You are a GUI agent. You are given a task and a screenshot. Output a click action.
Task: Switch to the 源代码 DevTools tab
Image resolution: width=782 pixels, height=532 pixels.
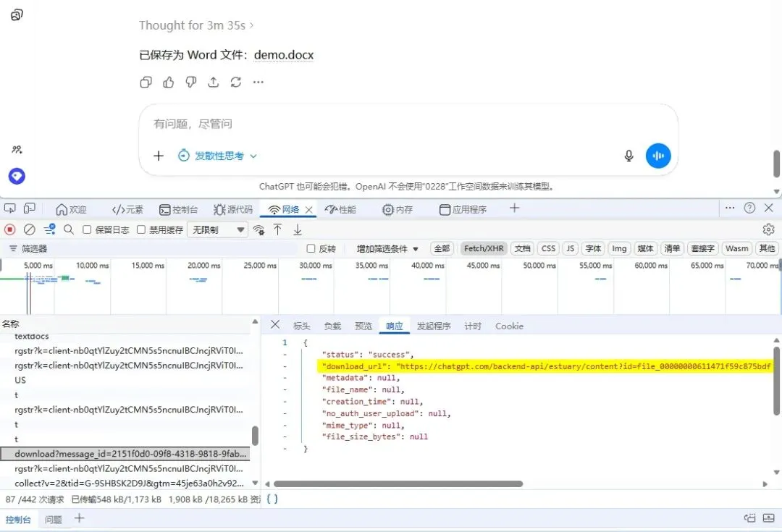(x=233, y=209)
